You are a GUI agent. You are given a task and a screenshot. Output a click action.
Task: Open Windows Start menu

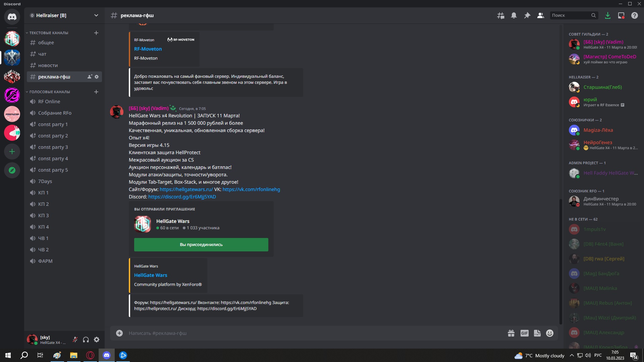[x=8, y=355]
